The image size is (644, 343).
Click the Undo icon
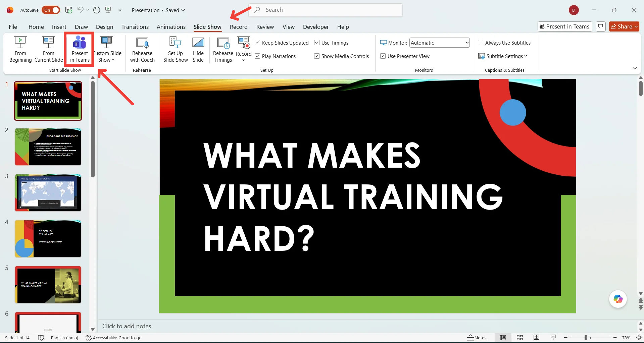click(80, 10)
